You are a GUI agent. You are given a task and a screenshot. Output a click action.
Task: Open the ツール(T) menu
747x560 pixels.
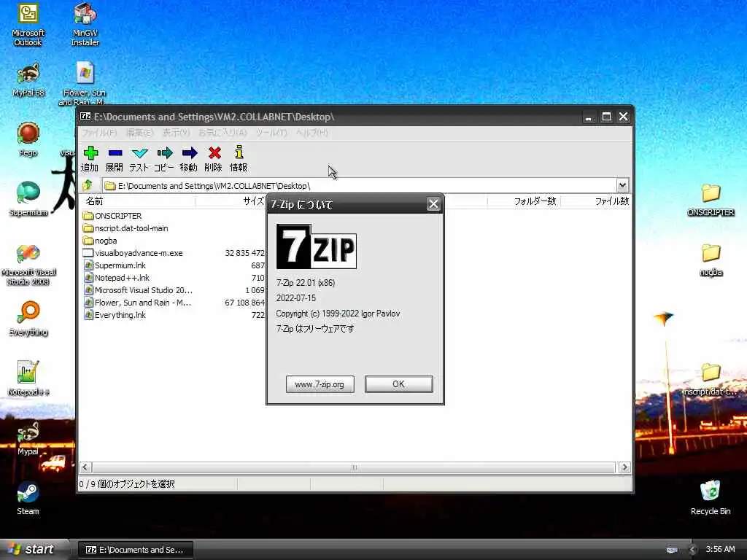click(271, 133)
